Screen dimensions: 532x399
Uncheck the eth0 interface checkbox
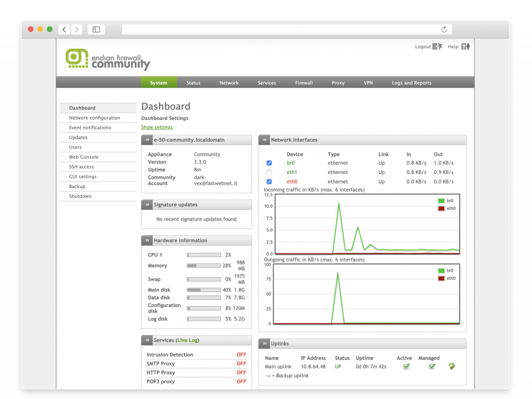[269, 182]
